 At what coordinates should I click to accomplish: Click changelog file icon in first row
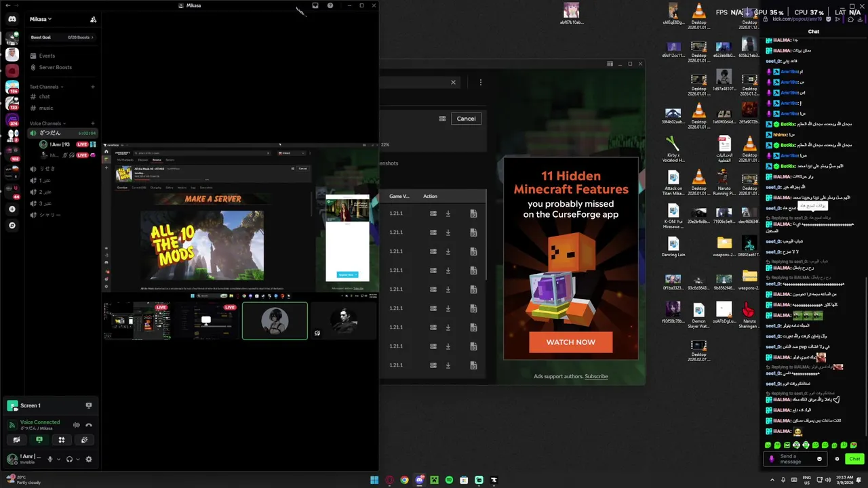(473, 213)
